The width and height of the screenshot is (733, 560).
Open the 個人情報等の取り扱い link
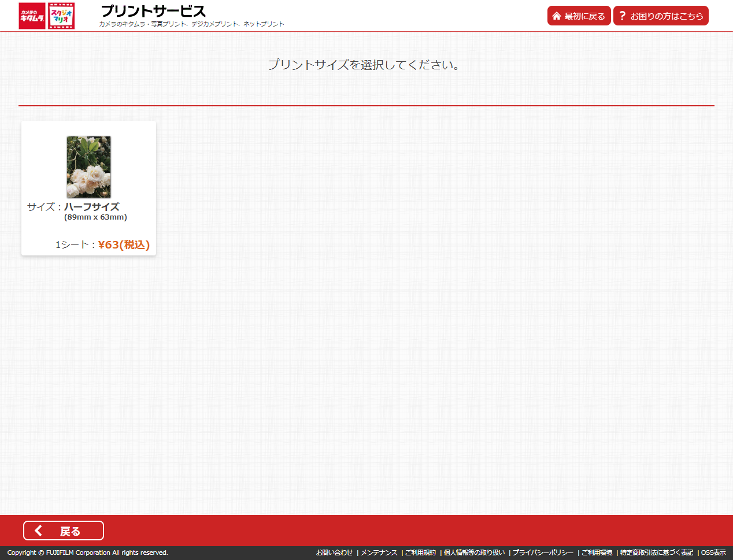point(474,552)
